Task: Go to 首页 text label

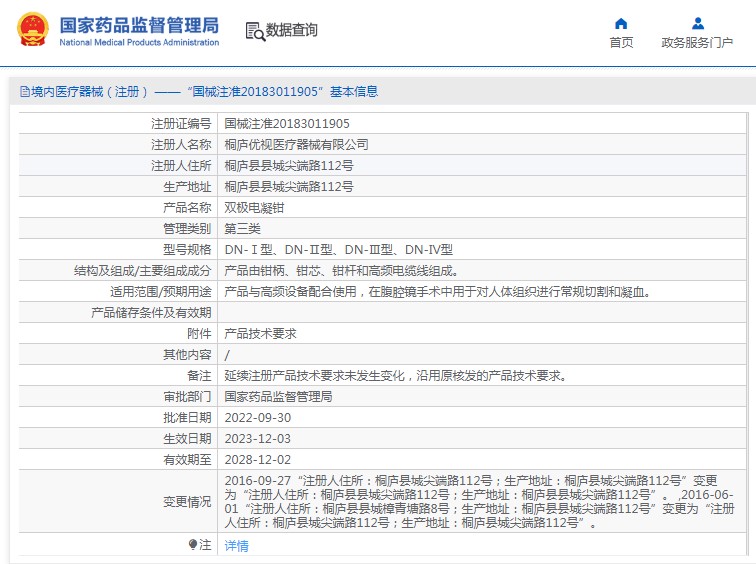Action: coord(621,42)
